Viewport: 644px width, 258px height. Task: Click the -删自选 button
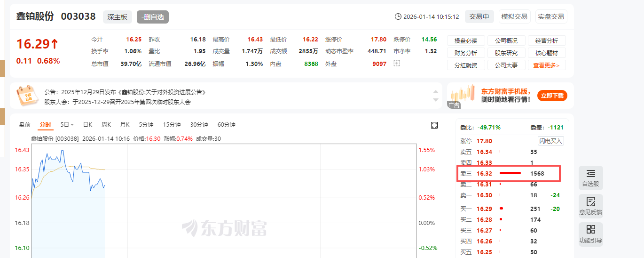pyautogui.click(x=153, y=17)
